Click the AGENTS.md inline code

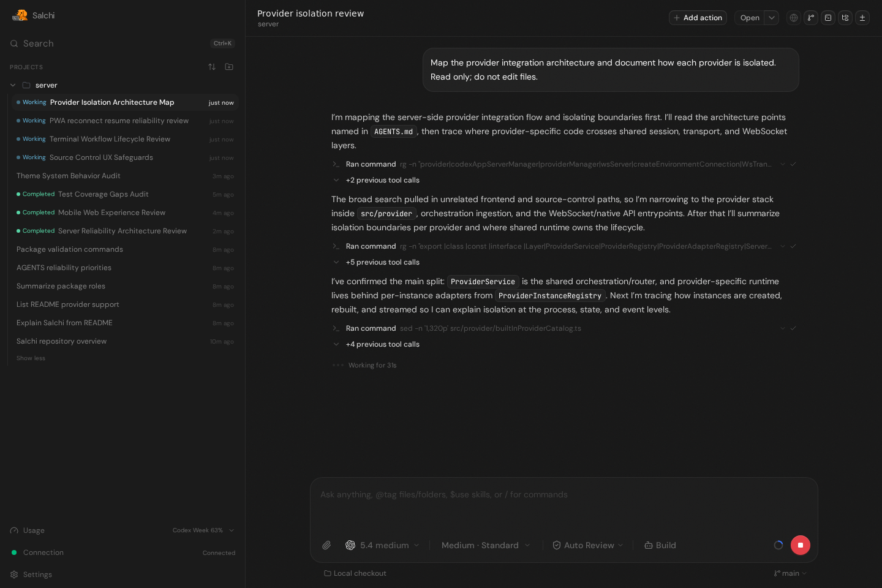[393, 132]
